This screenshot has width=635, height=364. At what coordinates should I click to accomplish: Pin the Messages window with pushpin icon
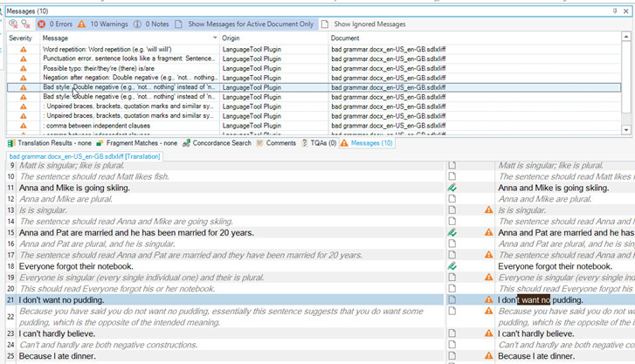615,11
